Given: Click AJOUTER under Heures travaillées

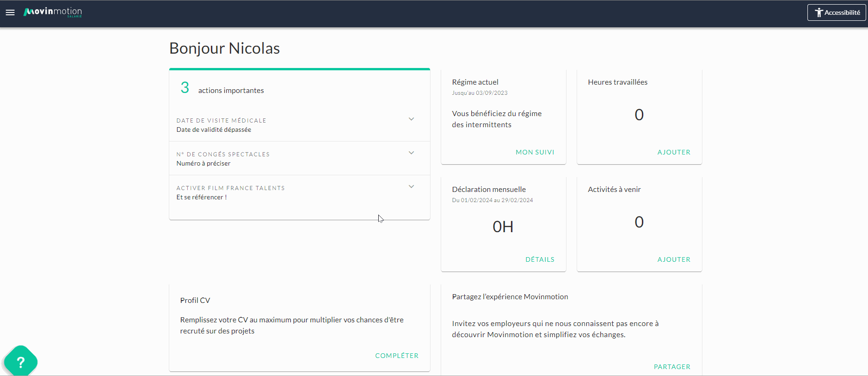Looking at the screenshot, I should [674, 152].
